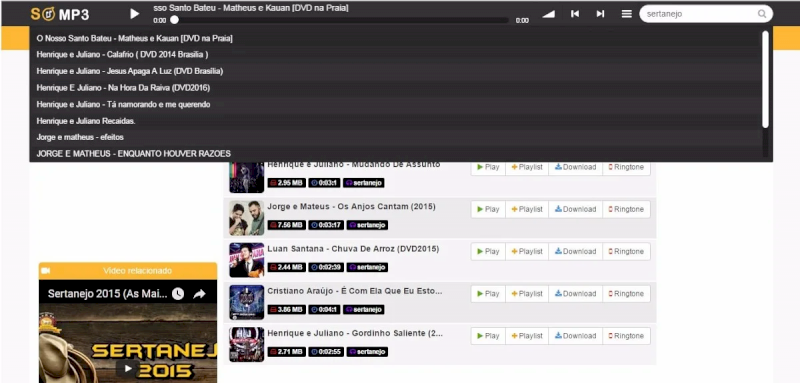The image size is (800, 383).
Task: Play Os Anjos Cantam song
Action: coord(488,209)
